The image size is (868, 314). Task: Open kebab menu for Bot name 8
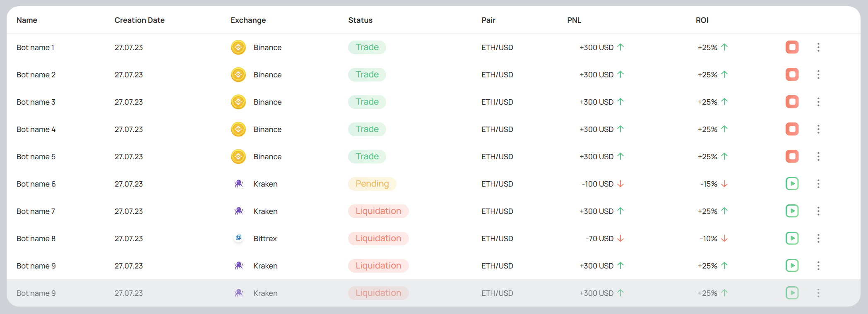click(x=818, y=238)
